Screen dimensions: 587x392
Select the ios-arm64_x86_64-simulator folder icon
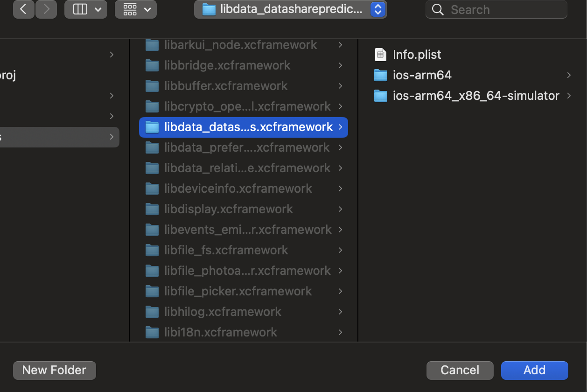click(x=381, y=96)
